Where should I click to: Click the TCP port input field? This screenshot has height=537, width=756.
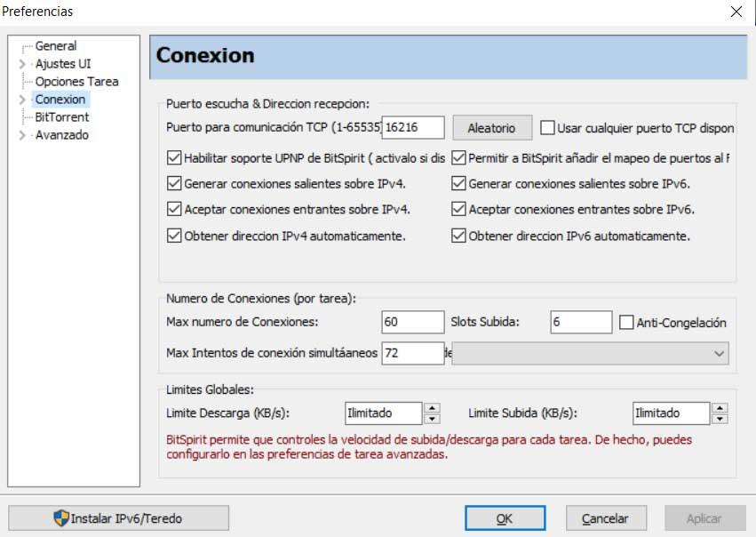413,127
